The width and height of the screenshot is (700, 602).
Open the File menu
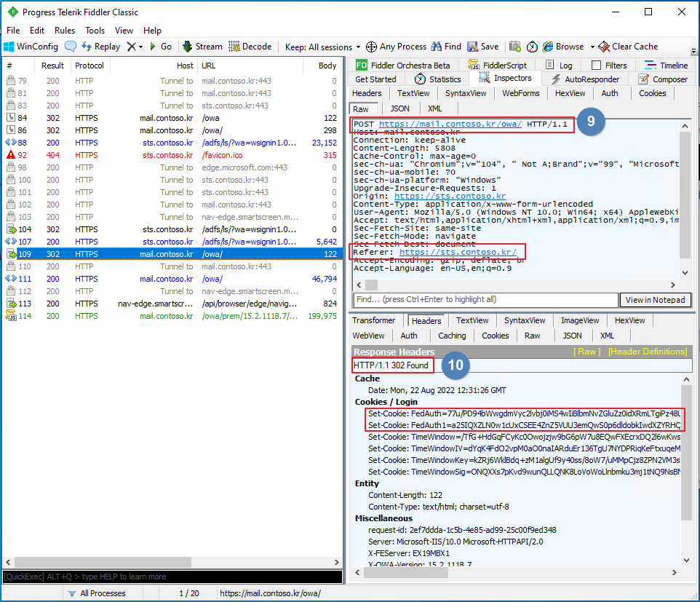[x=13, y=31]
